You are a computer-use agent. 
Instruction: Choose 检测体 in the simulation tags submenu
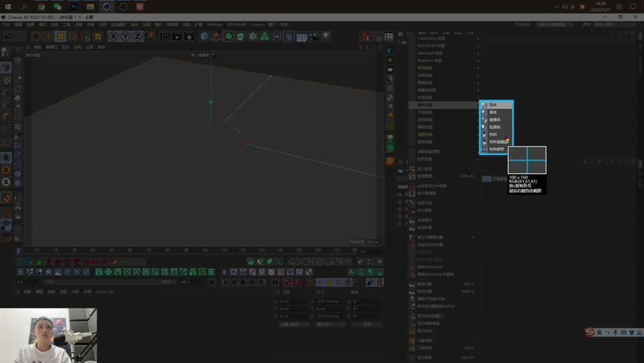click(496, 127)
